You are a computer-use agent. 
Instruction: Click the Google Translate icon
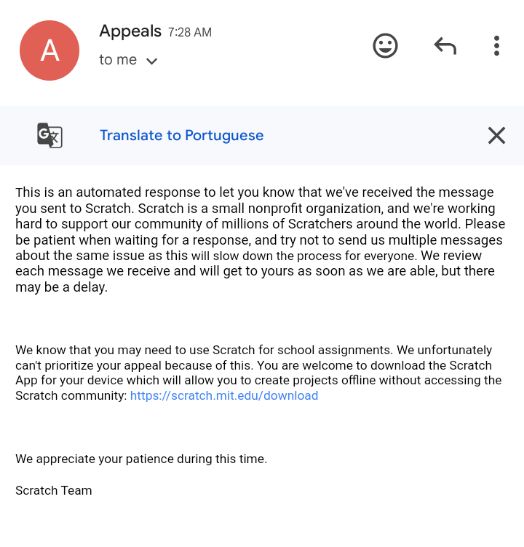[x=50, y=135]
